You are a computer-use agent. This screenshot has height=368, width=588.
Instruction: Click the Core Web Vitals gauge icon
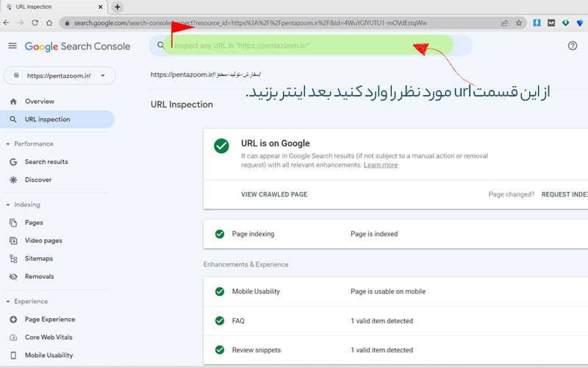(13, 338)
